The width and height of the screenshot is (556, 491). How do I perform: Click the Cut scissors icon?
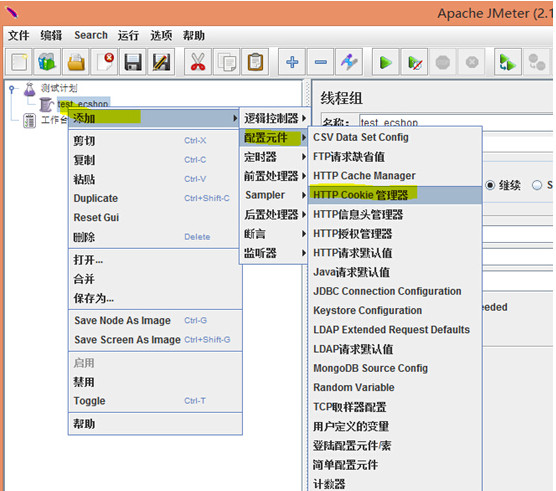pyautogui.click(x=198, y=62)
